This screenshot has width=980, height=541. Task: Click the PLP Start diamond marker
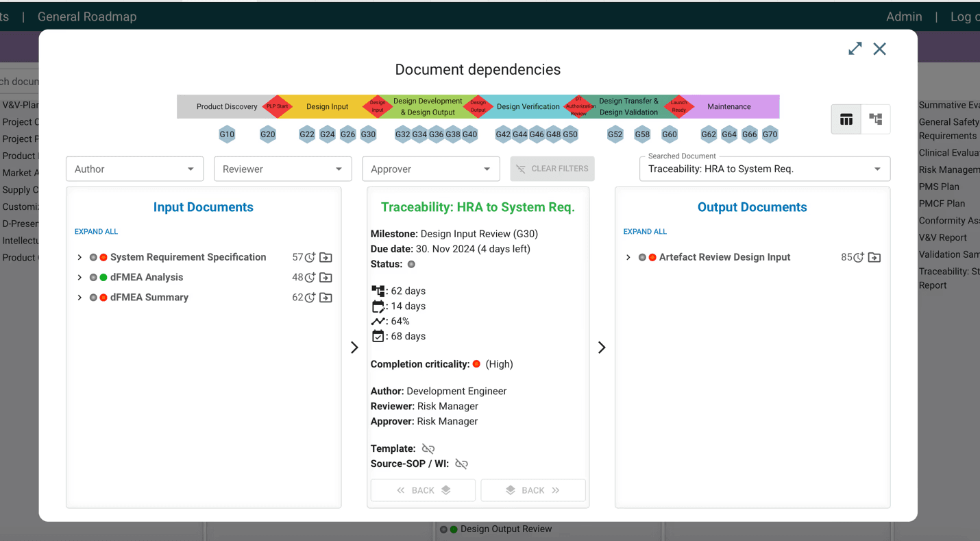click(x=278, y=106)
